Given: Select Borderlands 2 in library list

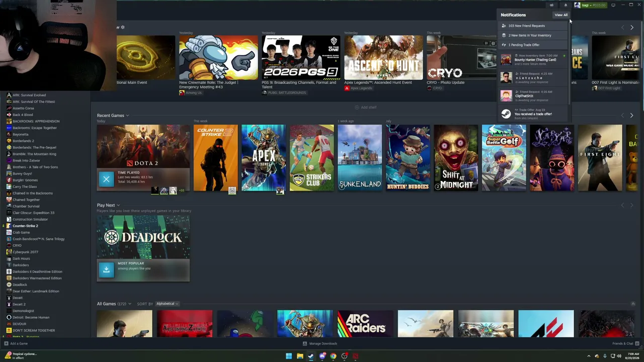Looking at the screenshot, I should [23, 141].
